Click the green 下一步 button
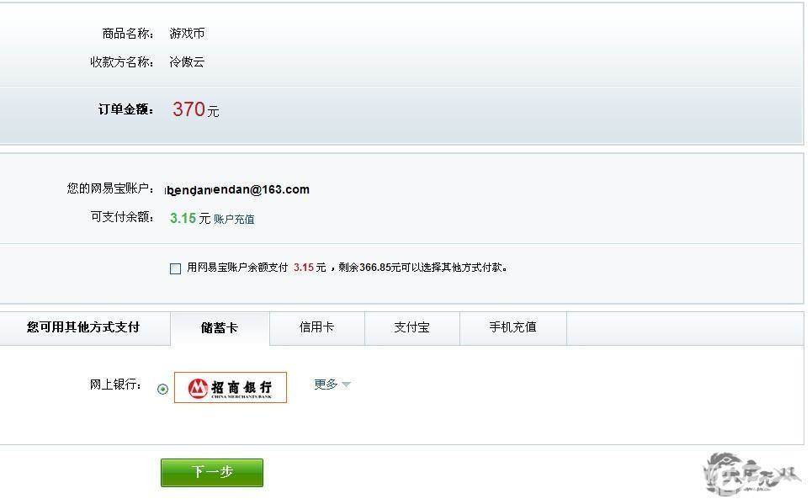Image resolution: width=812 pixels, height=504 pixels. (x=212, y=472)
